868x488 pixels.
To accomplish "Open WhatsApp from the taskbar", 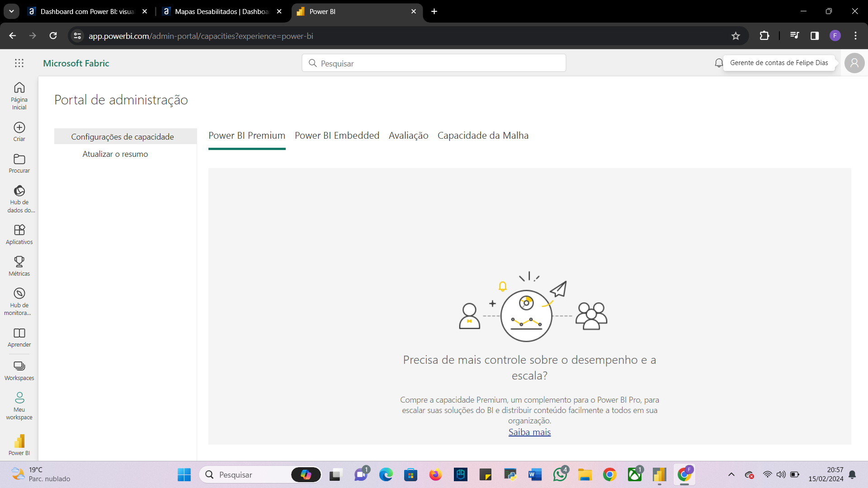I will (x=560, y=474).
